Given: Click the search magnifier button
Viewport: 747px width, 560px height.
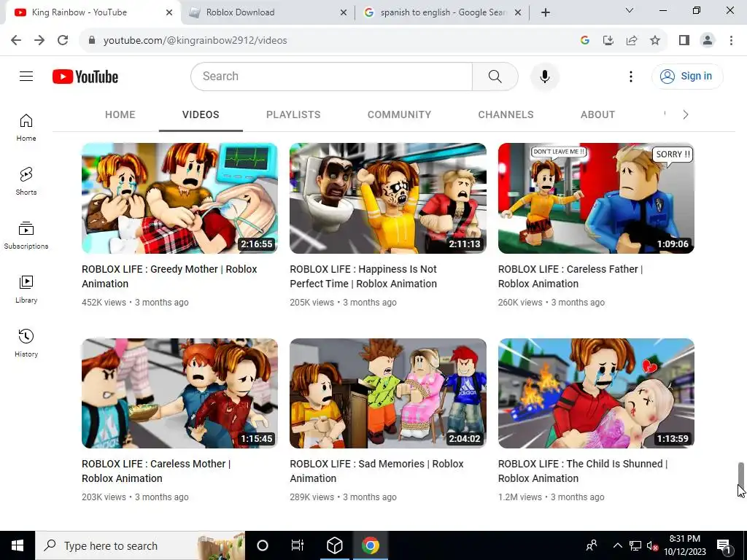Looking at the screenshot, I should (x=495, y=76).
